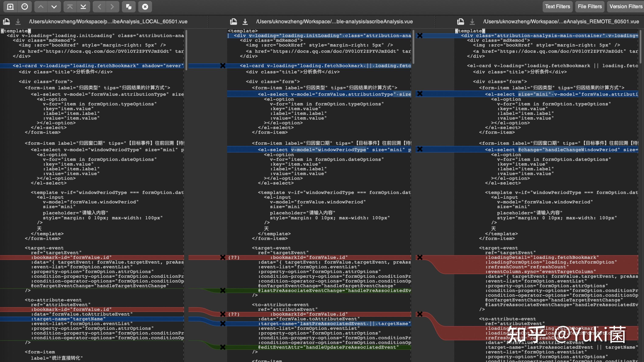Click X marker beside lastPreAssociatedEvent || targetName line
This screenshot has width=644, height=362.
[223, 324]
